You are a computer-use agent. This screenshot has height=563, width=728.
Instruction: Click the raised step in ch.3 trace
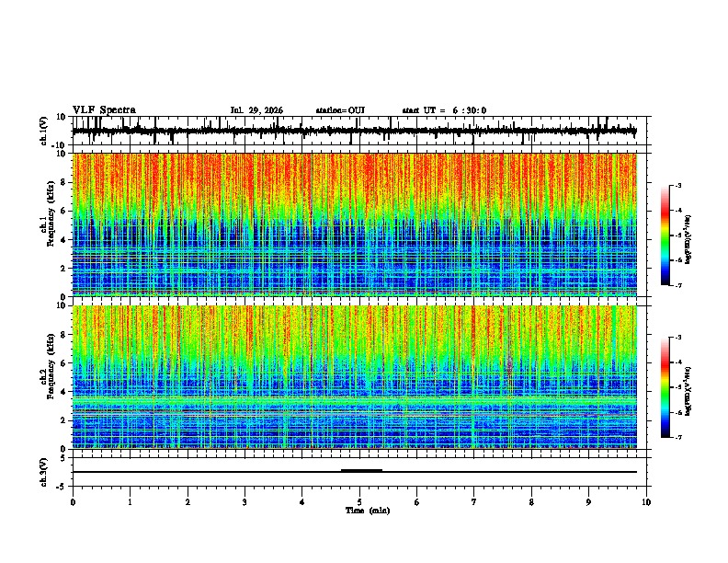[361, 471]
